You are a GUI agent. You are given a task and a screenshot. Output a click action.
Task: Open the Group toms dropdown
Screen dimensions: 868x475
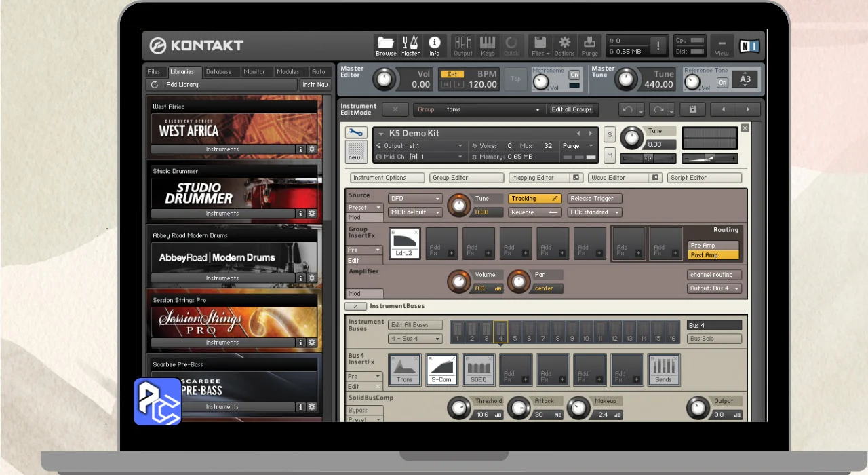[479, 109]
